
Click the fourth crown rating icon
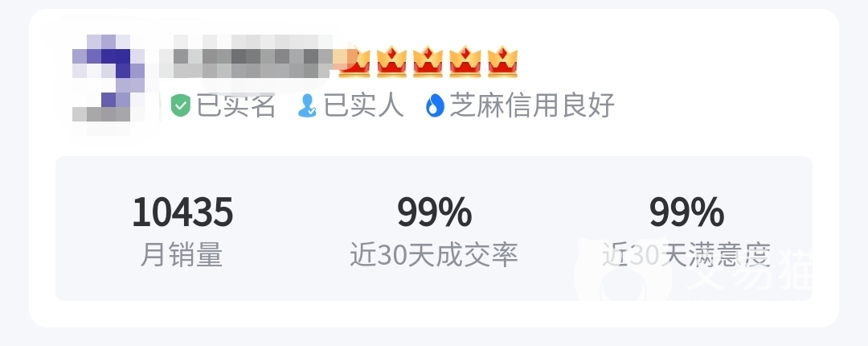coord(465,61)
